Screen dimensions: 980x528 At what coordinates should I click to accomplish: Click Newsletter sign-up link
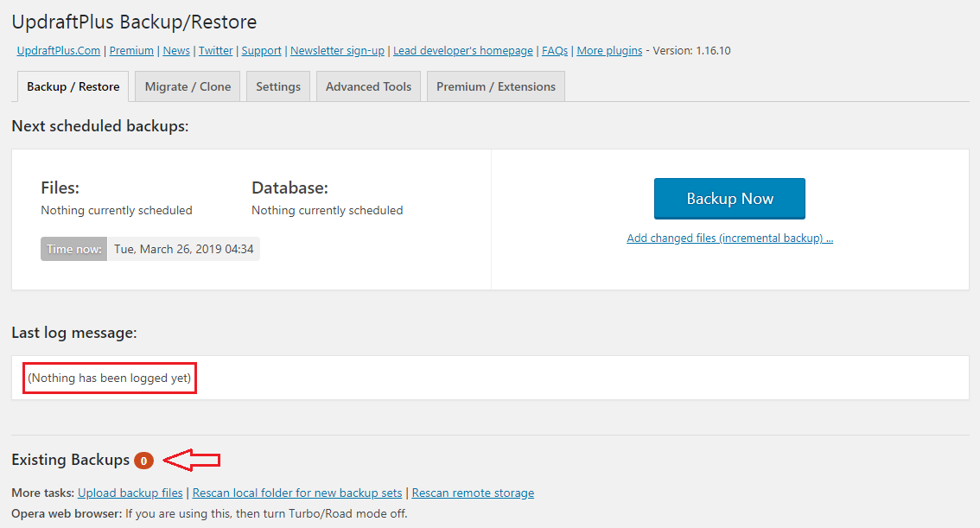(337, 51)
